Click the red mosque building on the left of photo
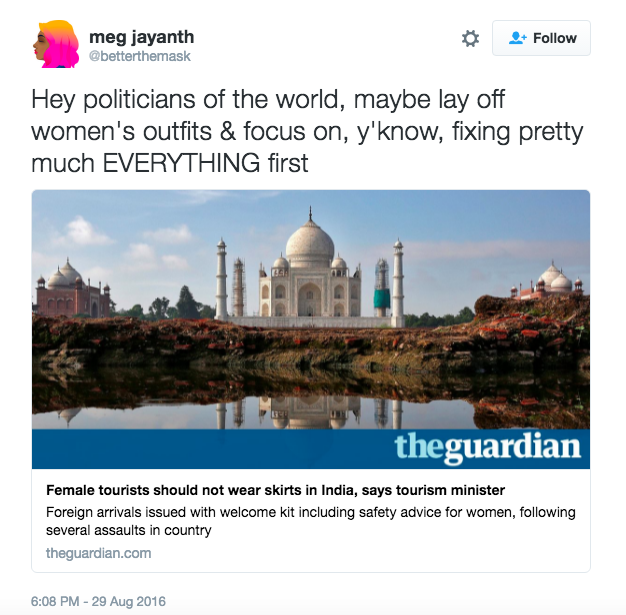This screenshot has width=626, height=615. [72, 290]
